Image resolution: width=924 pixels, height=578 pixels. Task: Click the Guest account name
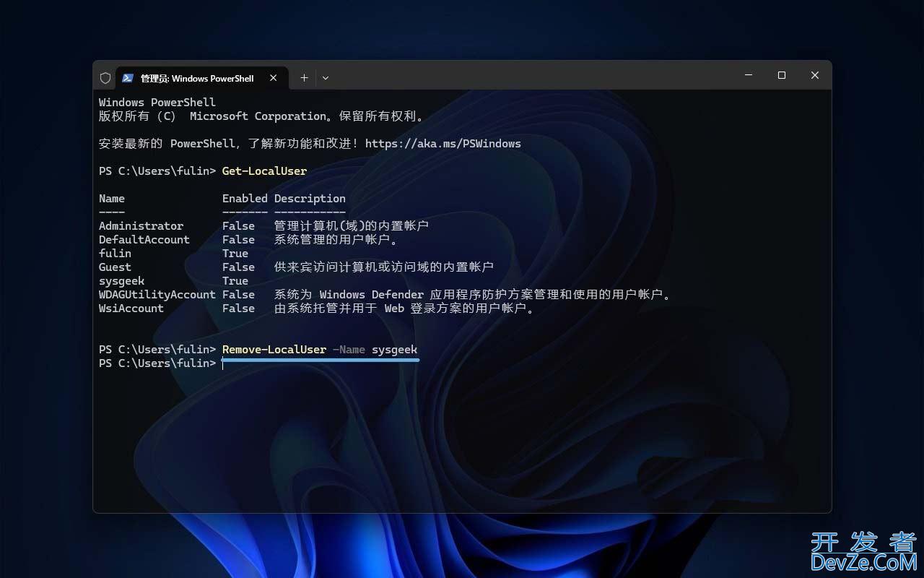point(115,267)
